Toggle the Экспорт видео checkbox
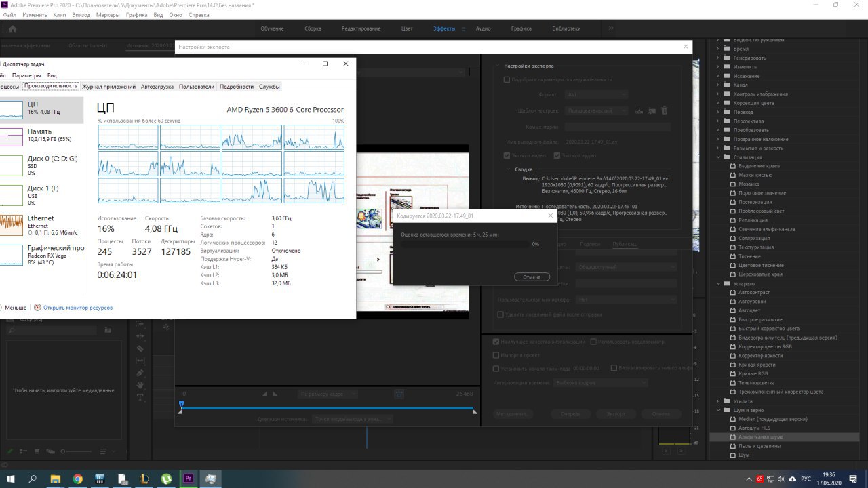This screenshot has width=868, height=488. 507,156
